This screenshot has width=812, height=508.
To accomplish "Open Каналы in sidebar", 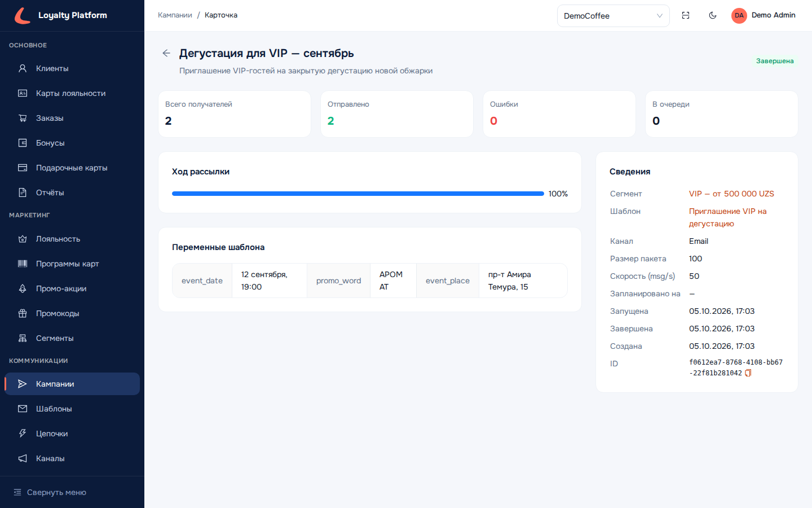I will 72,458.
